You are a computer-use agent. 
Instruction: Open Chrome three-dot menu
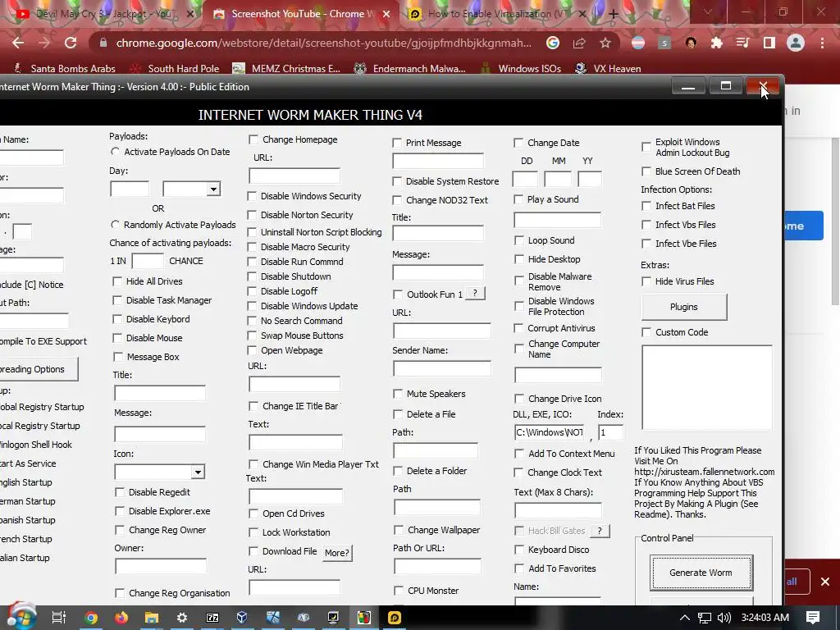point(822,43)
